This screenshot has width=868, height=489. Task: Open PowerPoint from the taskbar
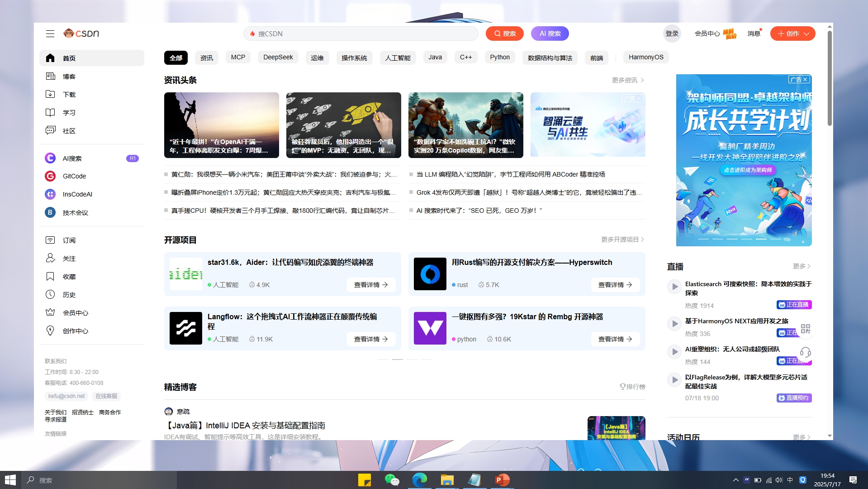coord(502,480)
